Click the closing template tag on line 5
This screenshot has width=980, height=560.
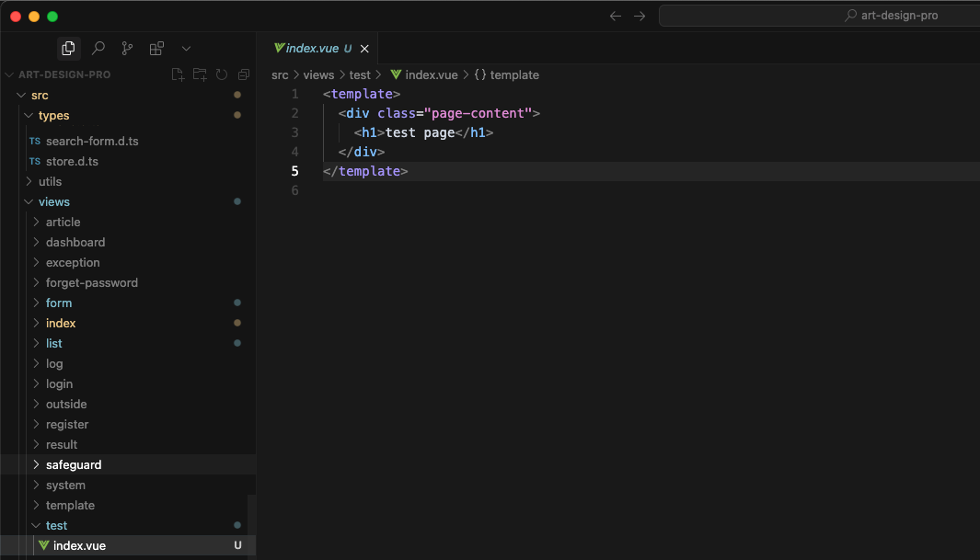[365, 172]
